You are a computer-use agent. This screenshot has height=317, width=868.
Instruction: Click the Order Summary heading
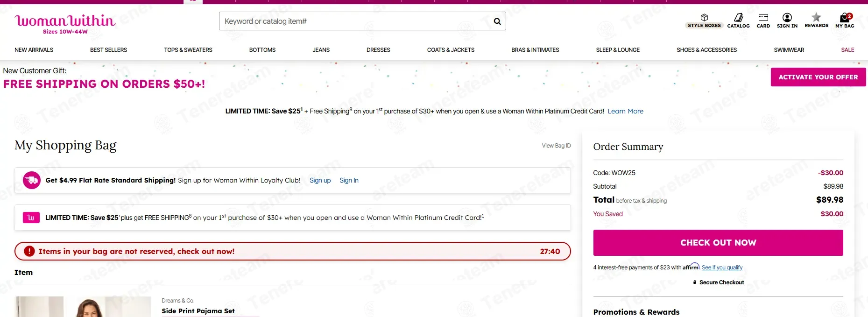[628, 147]
